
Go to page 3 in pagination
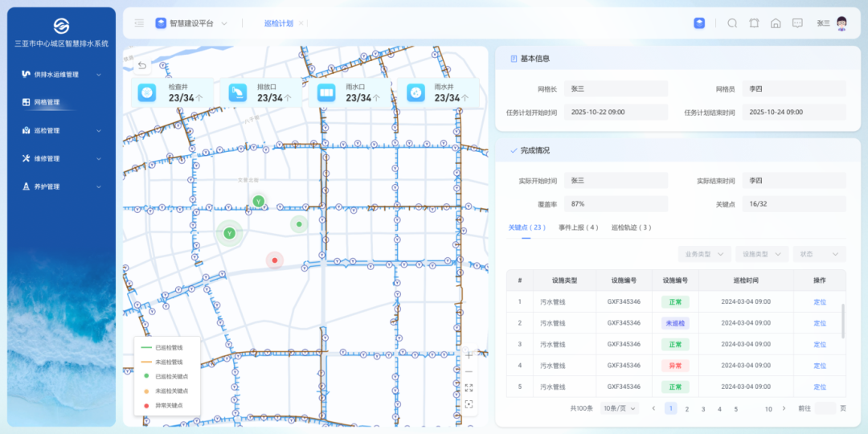pos(703,409)
